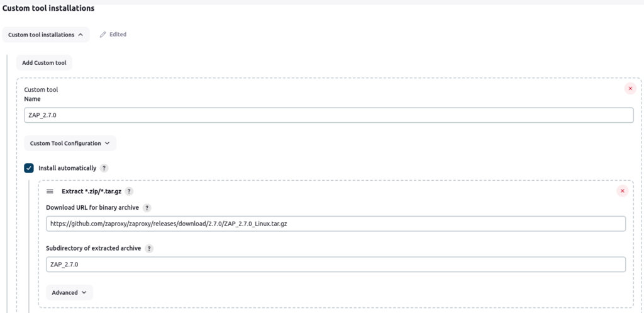Click the Download URL for binary archive label

point(92,208)
